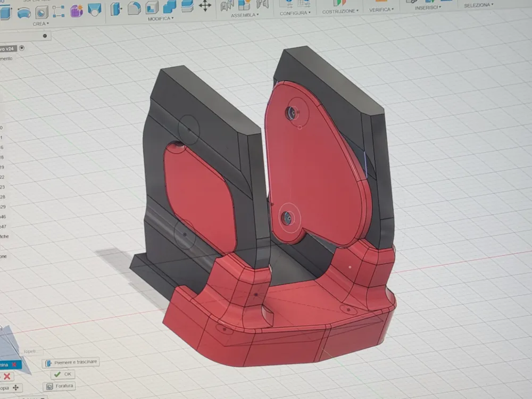Open the CONFIGURA dropdown menu
This screenshot has height=399, width=532.
(295, 13)
